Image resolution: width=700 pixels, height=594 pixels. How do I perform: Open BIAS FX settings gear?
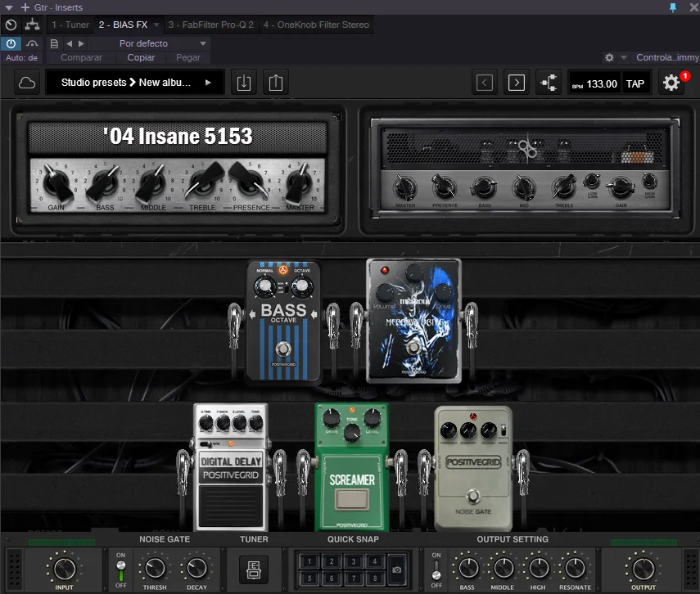tap(671, 83)
